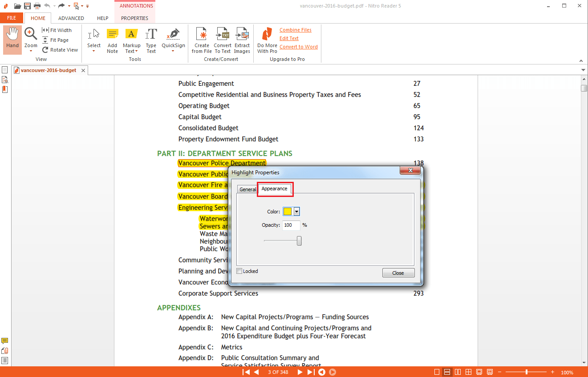Open the Comments pane icon in left sidebar

pos(4,341)
